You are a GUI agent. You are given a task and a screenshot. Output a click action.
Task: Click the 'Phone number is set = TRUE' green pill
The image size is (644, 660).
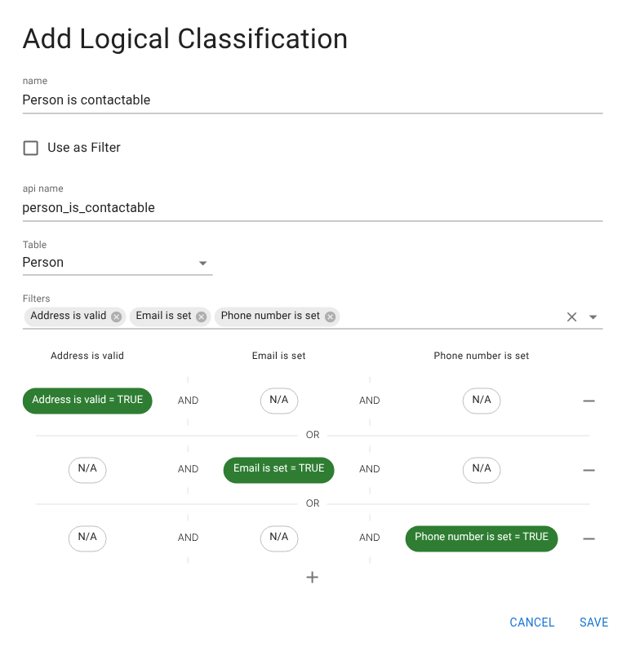[481, 538]
